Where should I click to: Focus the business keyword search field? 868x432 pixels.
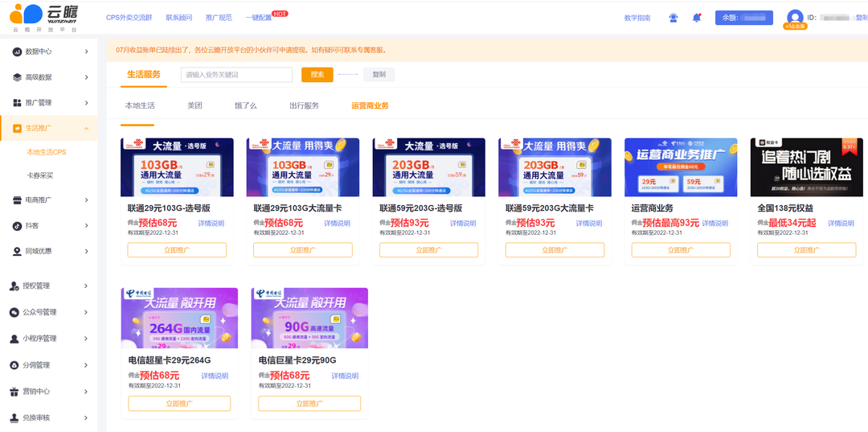point(236,75)
